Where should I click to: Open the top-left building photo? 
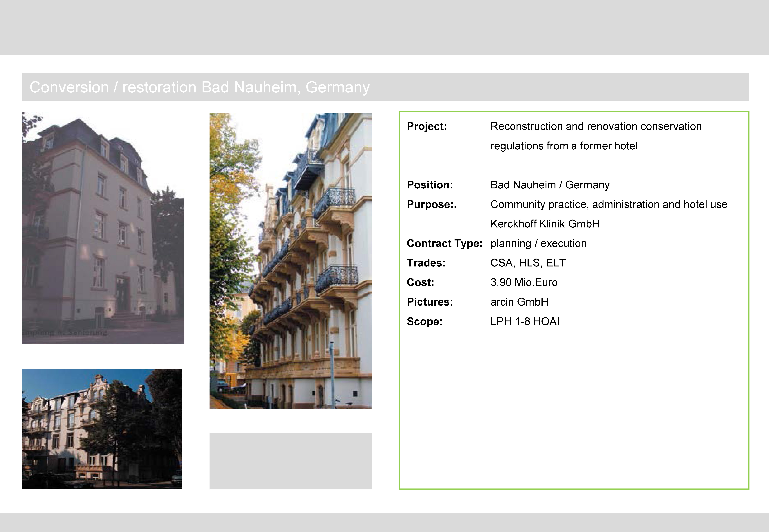[x=103, y=228]
